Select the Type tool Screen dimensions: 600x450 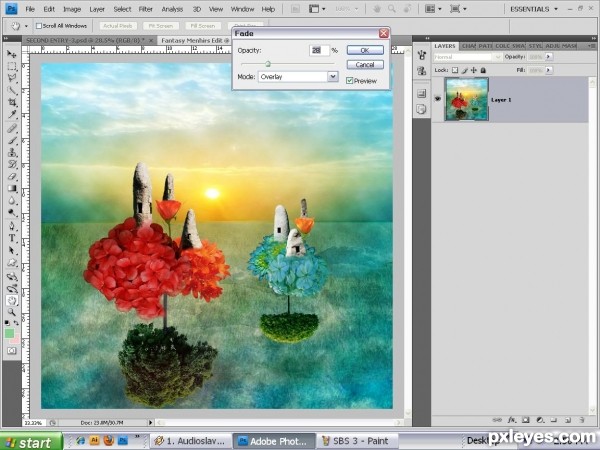point(12,238)
